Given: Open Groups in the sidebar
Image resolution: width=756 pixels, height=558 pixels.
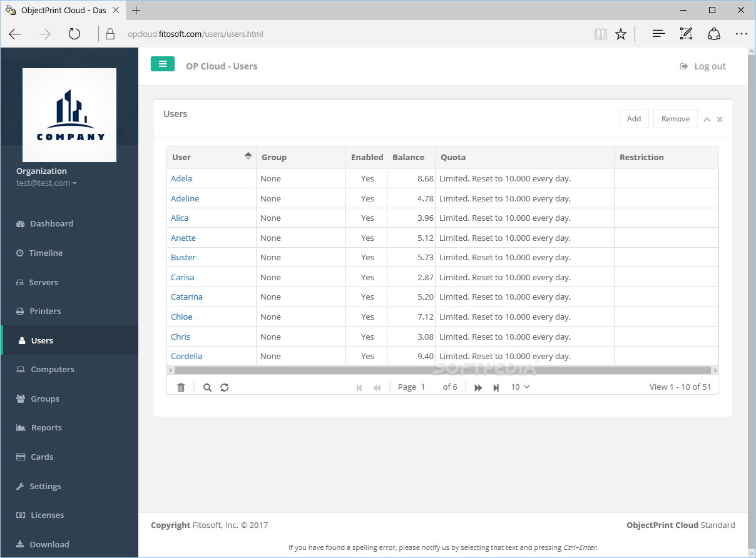Looking at the screenshot, I should coord(69,398).
